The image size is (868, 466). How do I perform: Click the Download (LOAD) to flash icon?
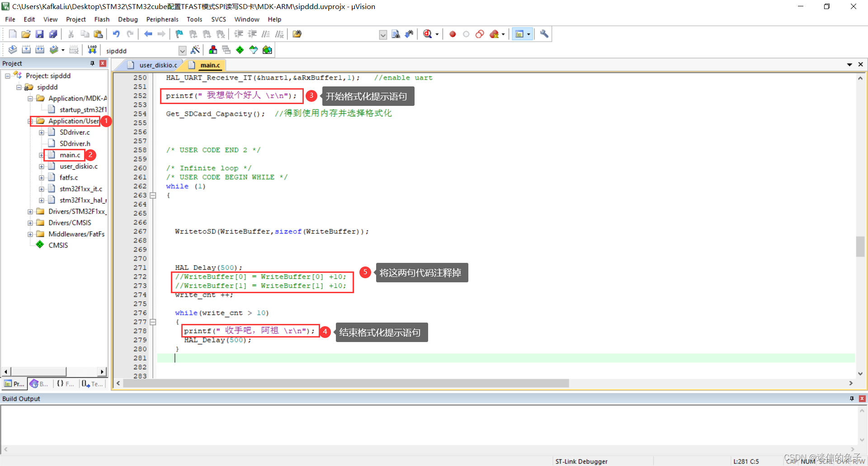[x=92, y=50]
